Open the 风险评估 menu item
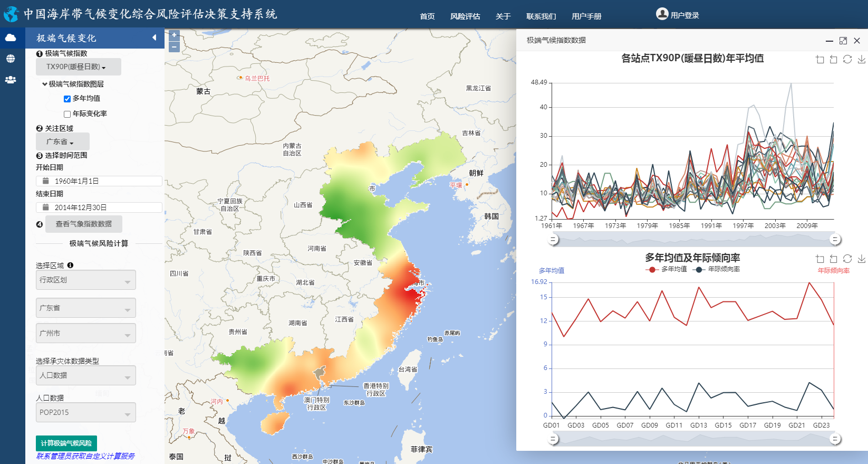Screen dimensions: 868x464 point(465,16)
